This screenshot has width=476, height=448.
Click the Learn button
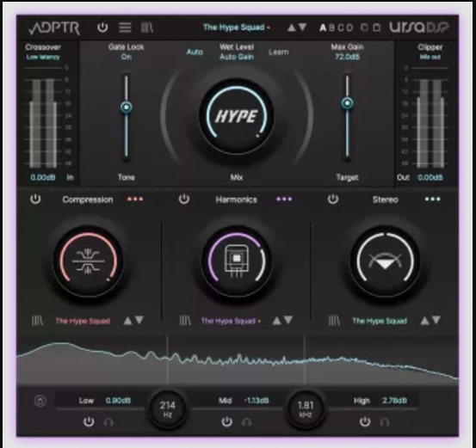[278, 52]
